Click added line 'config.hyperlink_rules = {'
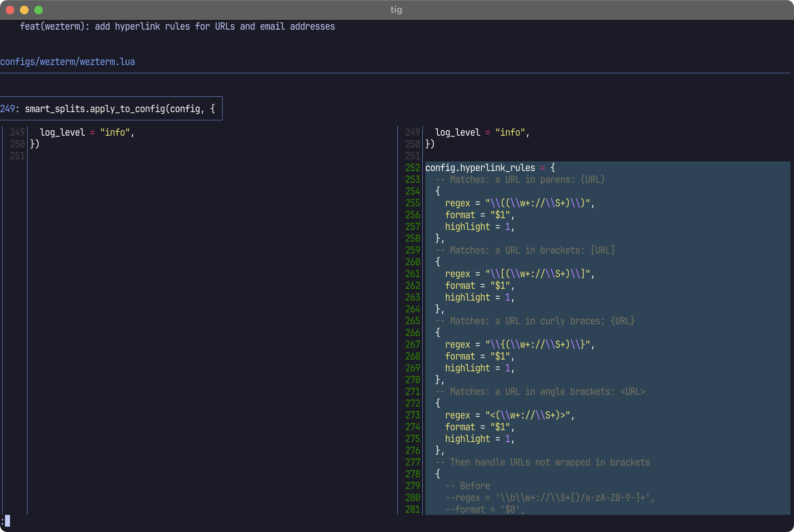Image resolution: width=794 pixels, height=532 pixels. point(490,168)
